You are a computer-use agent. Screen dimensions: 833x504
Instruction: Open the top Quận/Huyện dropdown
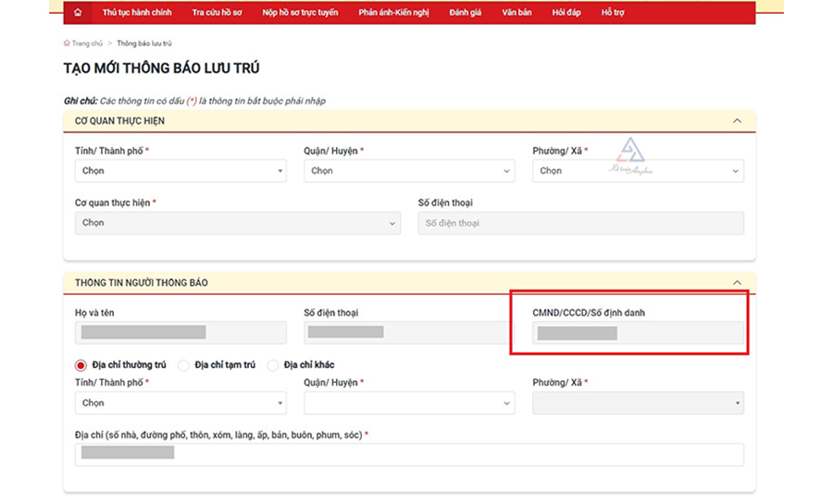[408, 171]
